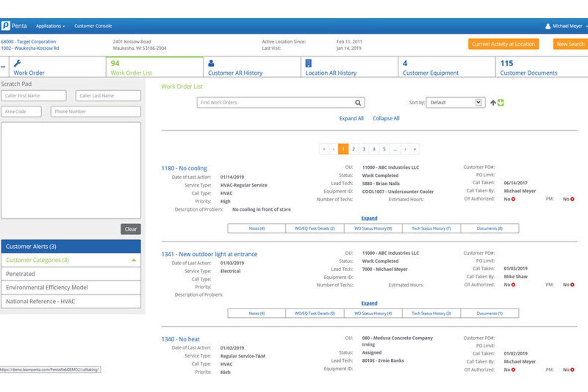This screenshot has width=588, height=392.
Task: Click the Caller First Name field
Action: (x=34, y=96)
